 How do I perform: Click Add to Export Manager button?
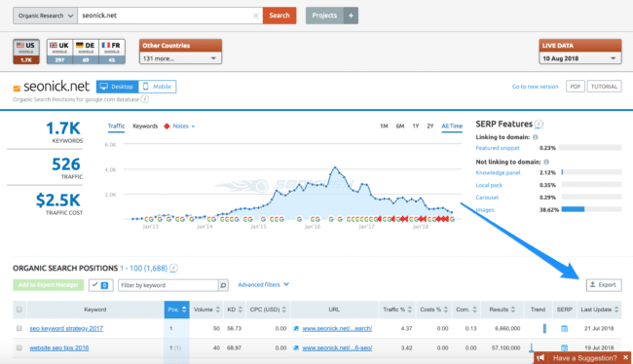click(x=49, y=285)
